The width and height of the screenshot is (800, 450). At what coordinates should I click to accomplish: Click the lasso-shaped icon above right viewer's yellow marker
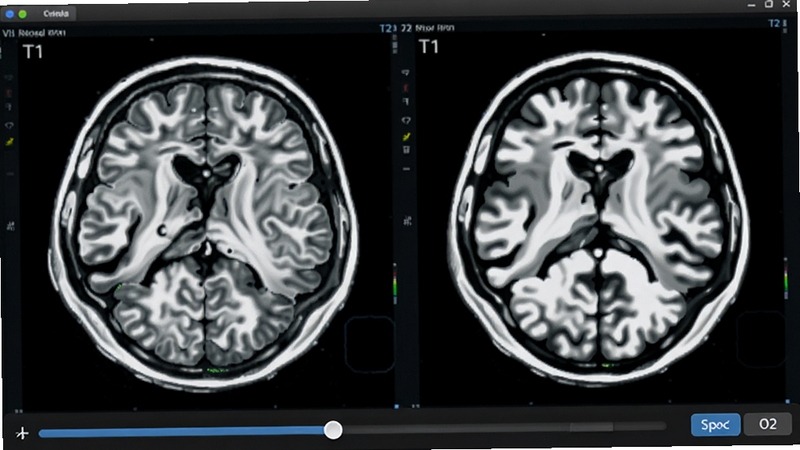[x=406, y=120]
